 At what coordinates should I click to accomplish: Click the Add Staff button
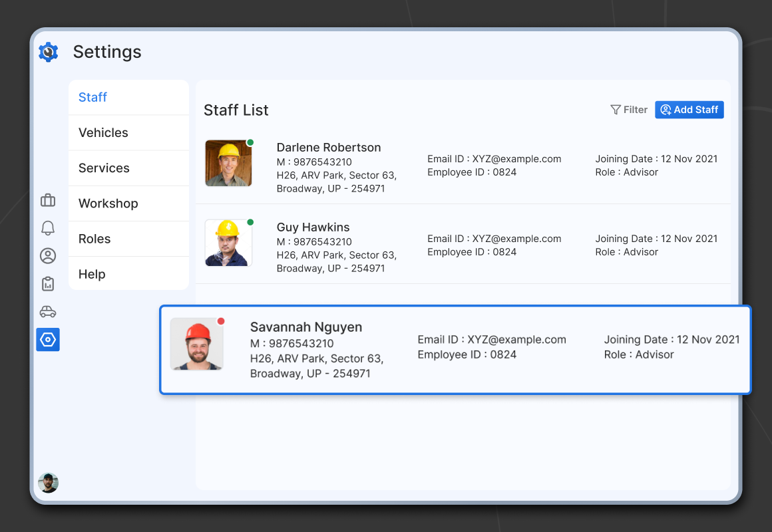pos(689,110)
